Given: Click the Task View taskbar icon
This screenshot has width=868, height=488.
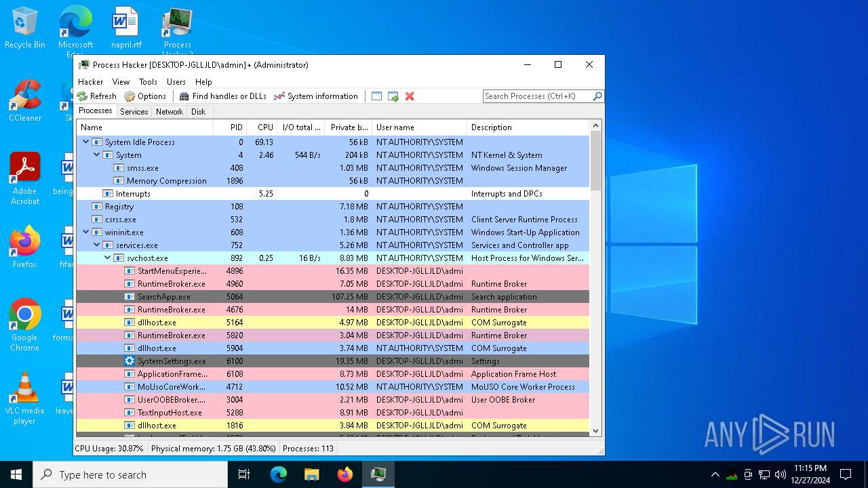Looking at the screenshot, I should point(244,474).
